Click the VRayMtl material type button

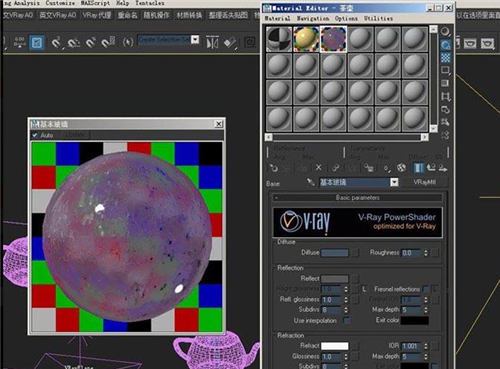(424, 182)
